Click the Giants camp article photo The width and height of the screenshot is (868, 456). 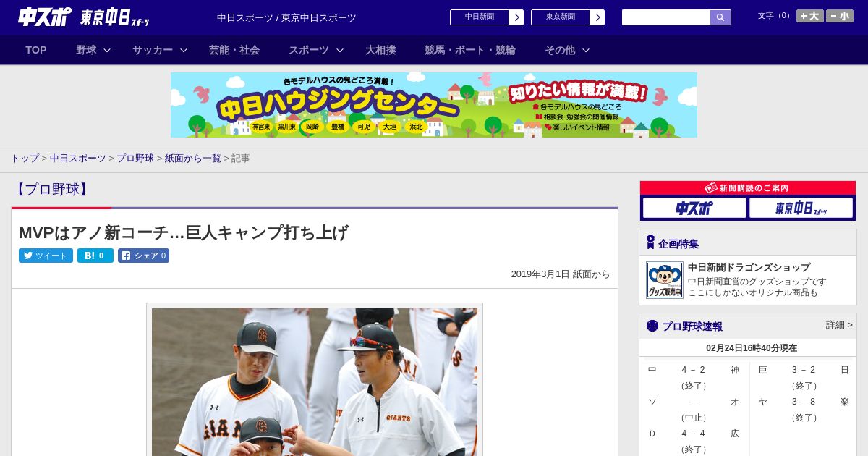click(x=315, y=381)
